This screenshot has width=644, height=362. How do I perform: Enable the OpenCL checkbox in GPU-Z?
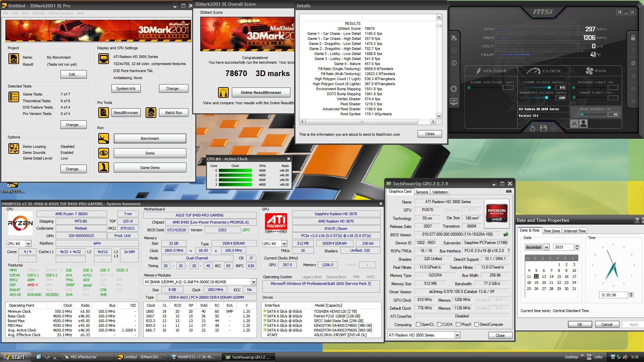(418, 324)
